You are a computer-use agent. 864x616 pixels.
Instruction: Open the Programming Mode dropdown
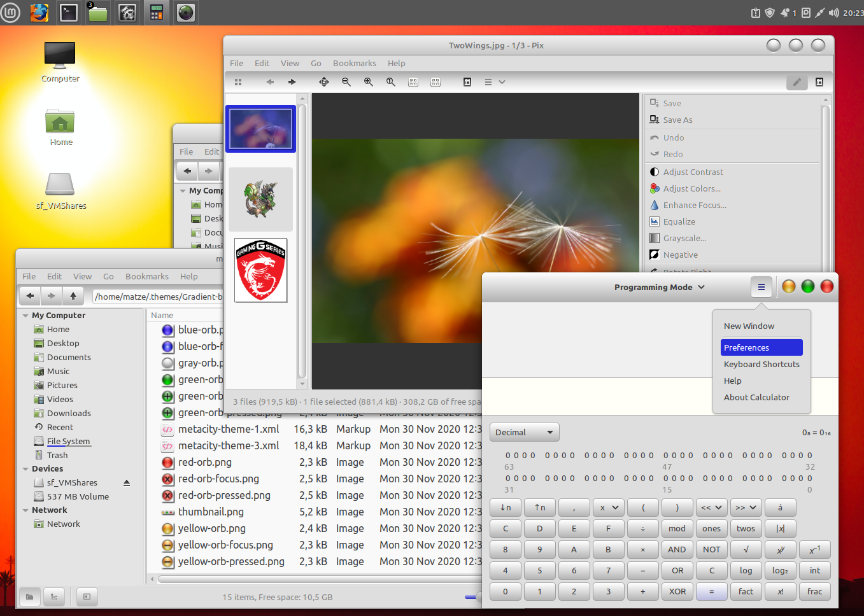(x=660, y=287)
